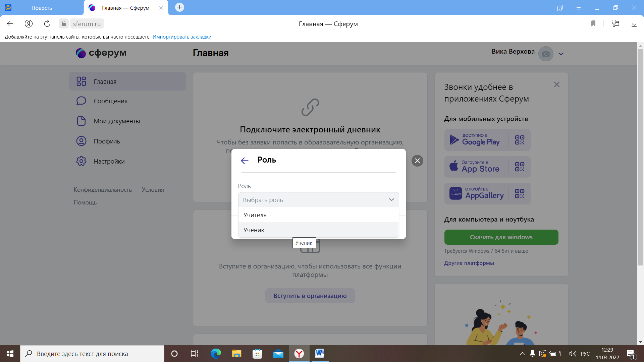
Task: Open Настройки in the sidebar
Action: click(127, 161)
